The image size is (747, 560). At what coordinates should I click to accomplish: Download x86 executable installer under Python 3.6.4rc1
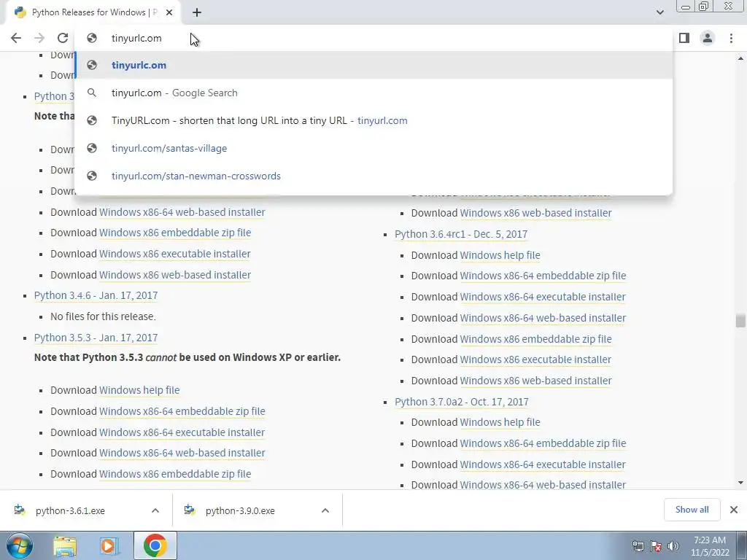tap(535, 359)
